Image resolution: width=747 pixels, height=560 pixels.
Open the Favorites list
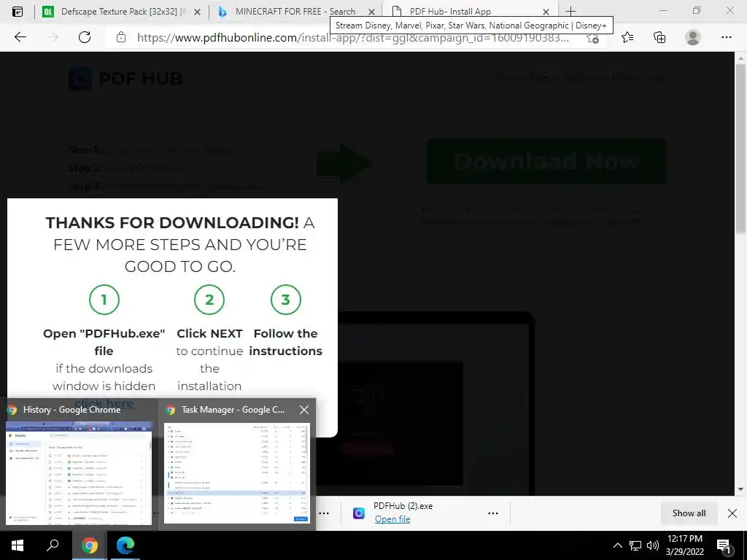click(627, 37)
